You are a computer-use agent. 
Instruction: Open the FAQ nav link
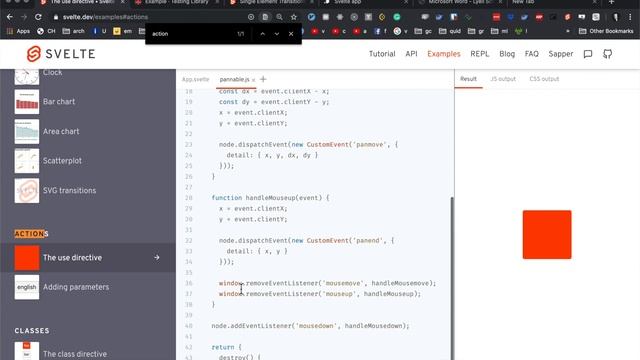(x=531, y=54)
